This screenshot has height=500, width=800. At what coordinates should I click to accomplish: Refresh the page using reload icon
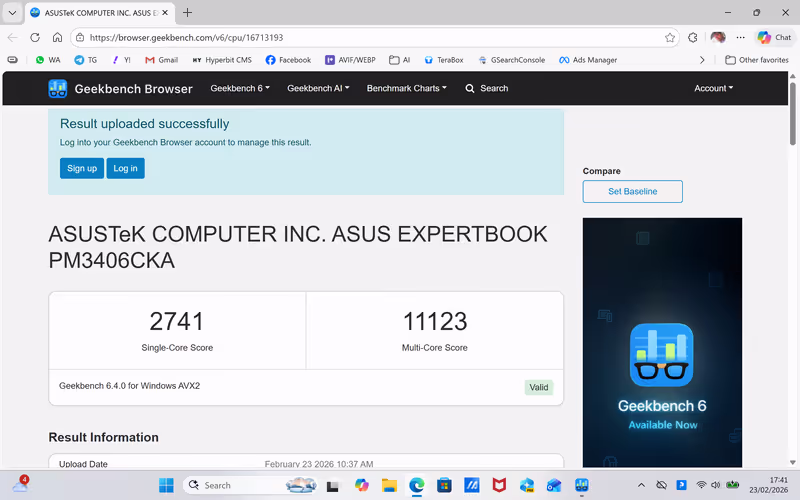35,37
